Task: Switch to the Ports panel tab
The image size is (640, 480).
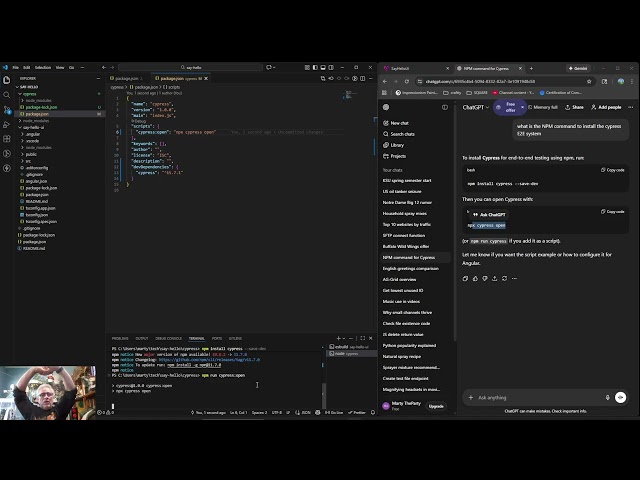Action: pos(217,338)
